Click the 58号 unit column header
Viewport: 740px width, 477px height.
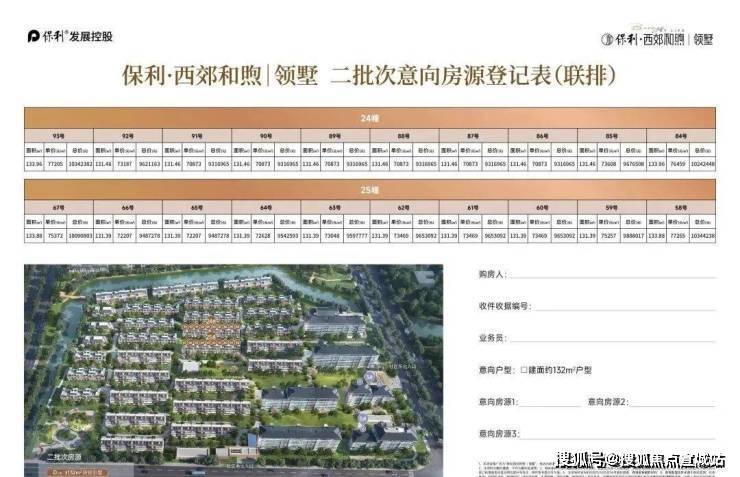click(x=680, y=206)
